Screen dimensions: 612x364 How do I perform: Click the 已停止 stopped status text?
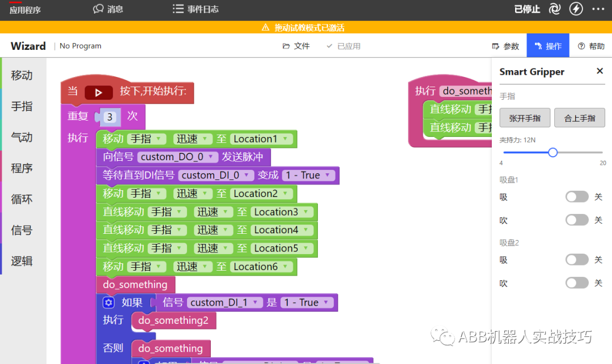point(528,9)
